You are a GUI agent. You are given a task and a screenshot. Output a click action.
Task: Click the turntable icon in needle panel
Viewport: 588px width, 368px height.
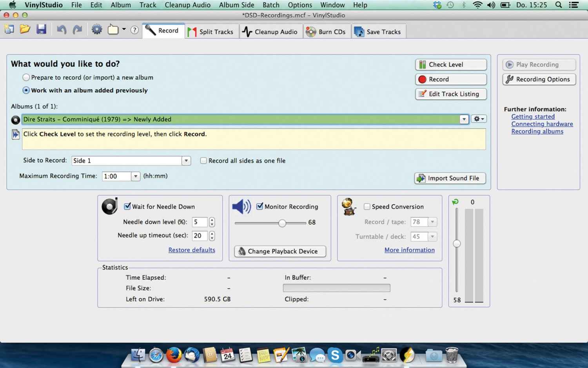pyautogui.click(x=109, y=206)
